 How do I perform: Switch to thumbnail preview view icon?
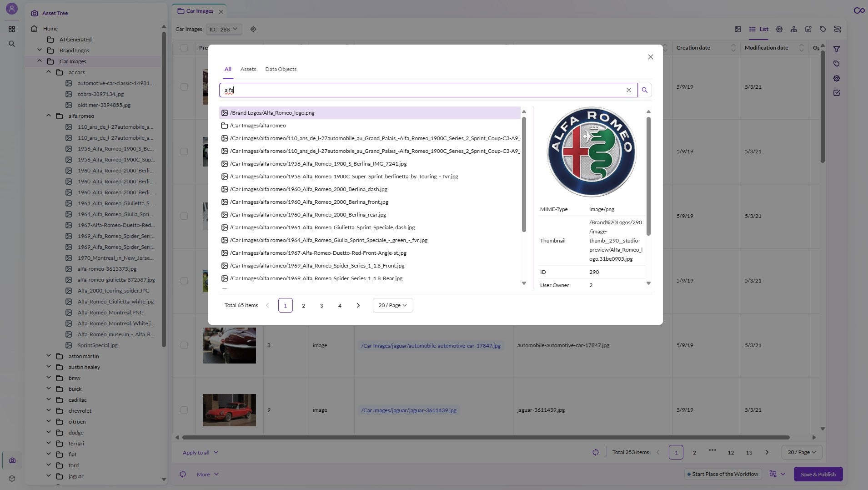[x=737, y=29]
